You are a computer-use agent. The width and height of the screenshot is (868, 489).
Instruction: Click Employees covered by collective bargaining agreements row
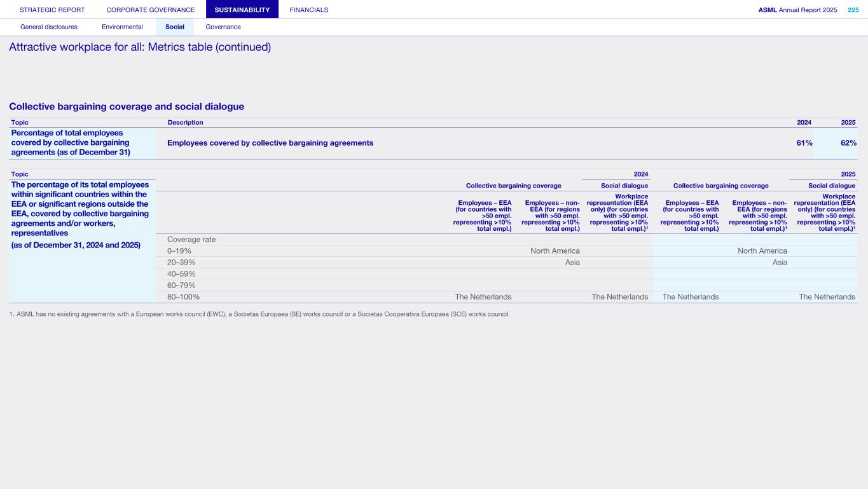coord(270,143)
